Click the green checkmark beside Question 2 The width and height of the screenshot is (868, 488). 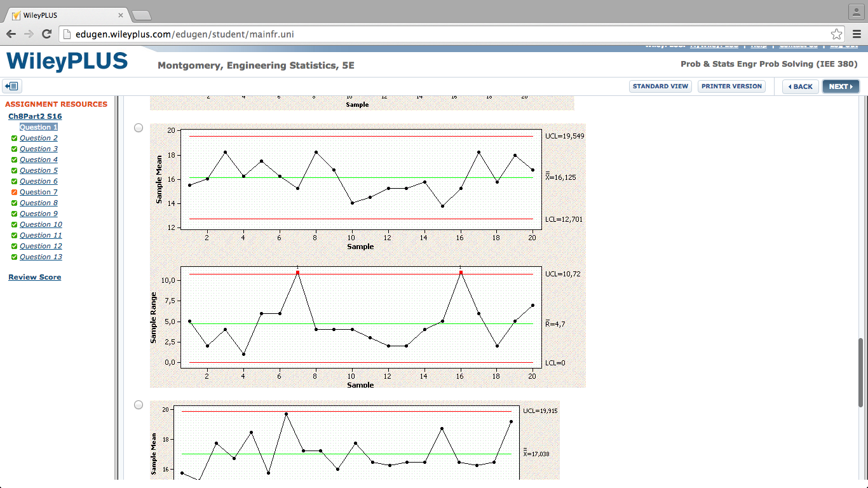[14, 139]
